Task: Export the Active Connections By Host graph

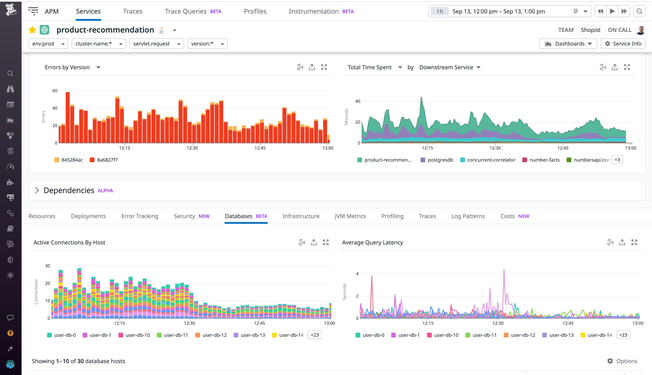Action: [x=314, y=242]
